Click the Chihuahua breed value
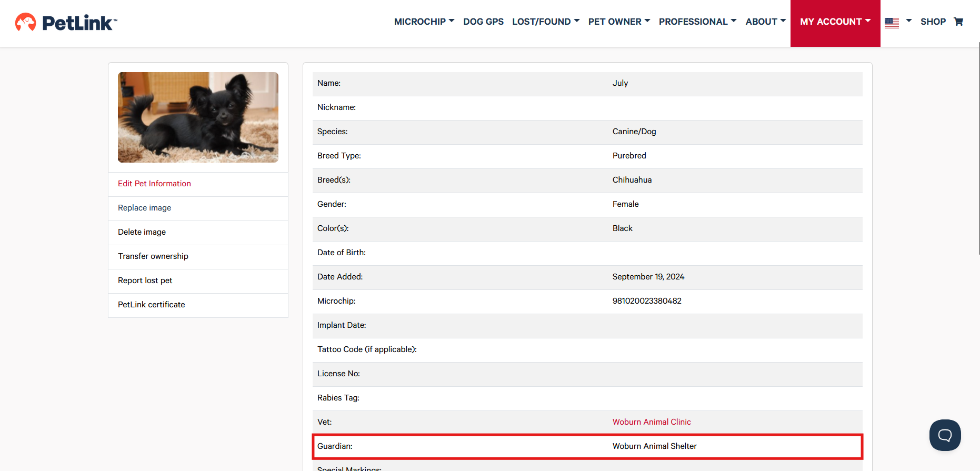Screen dimensions: 980x471 tap(632, 180)
